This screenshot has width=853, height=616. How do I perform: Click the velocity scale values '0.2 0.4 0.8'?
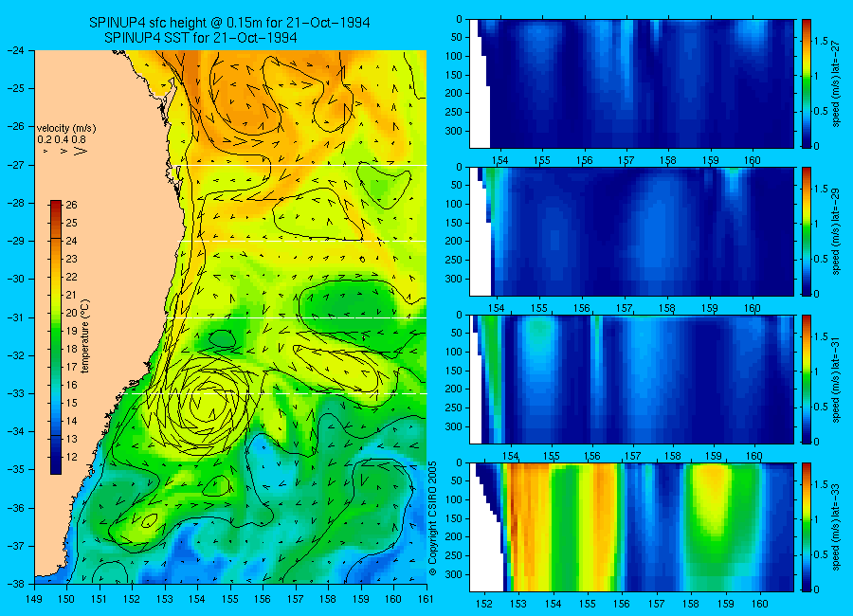point(62,139)
